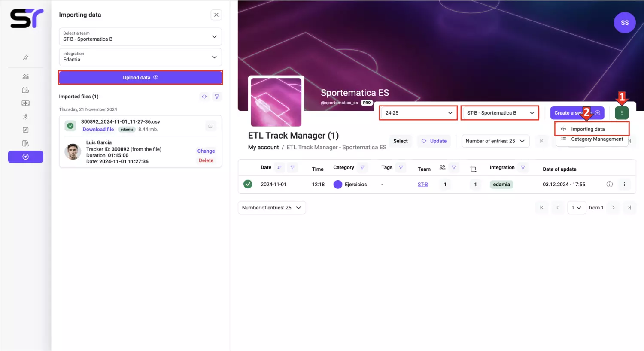The image size is (644, 351).
Task: Filter the Team column
Action: (454, 168)
